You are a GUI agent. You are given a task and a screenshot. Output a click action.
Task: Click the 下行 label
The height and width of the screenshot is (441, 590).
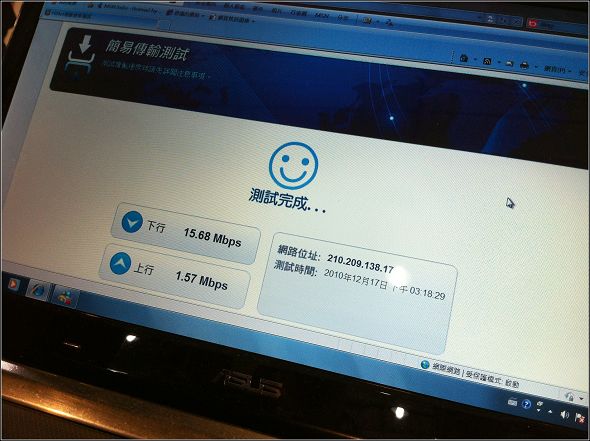tap(156, 226)
